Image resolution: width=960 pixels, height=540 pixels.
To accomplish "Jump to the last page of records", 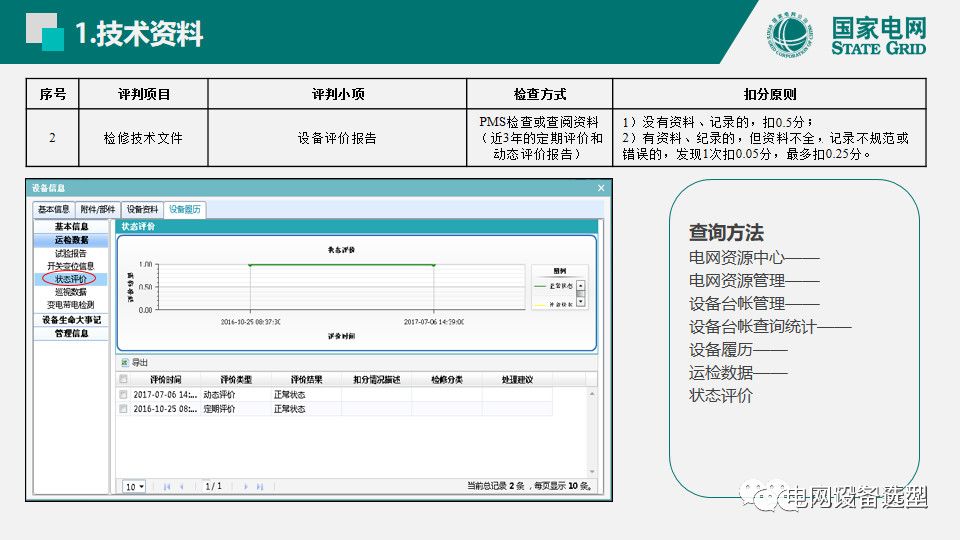I will (x=260, y=486).
